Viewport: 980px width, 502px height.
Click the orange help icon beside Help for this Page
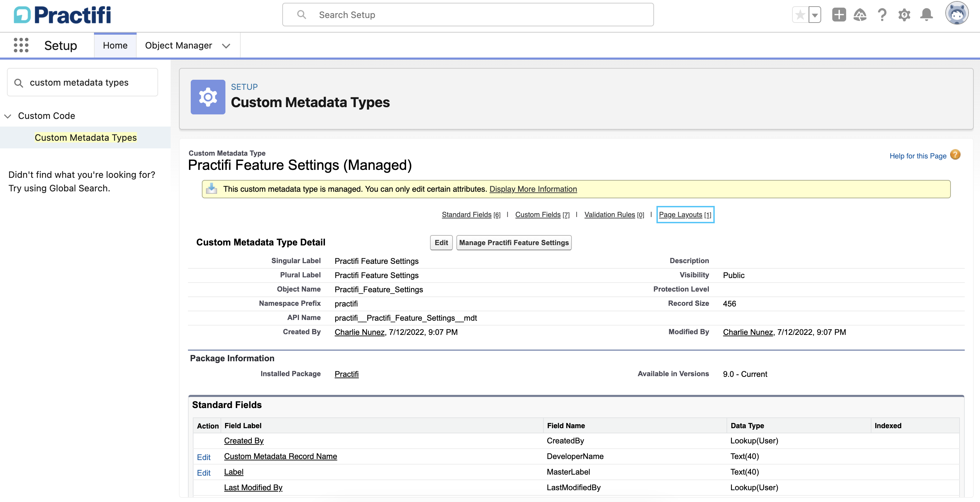click(955, 155)
